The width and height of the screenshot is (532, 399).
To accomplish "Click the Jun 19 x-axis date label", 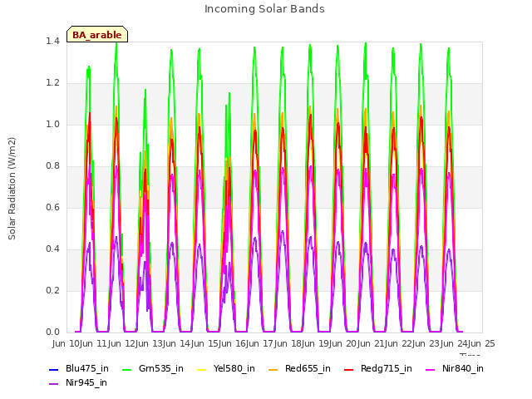I will point(316,343).
